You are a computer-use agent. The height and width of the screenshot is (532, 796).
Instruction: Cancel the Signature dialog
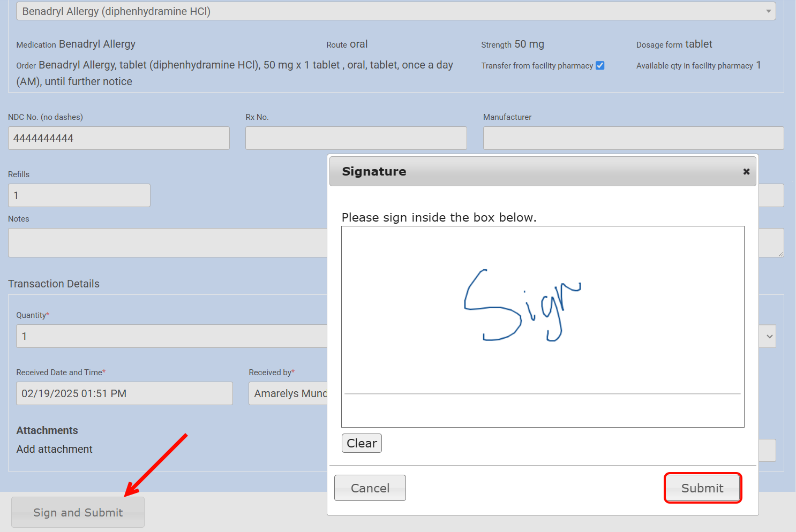tap(370, 488)
